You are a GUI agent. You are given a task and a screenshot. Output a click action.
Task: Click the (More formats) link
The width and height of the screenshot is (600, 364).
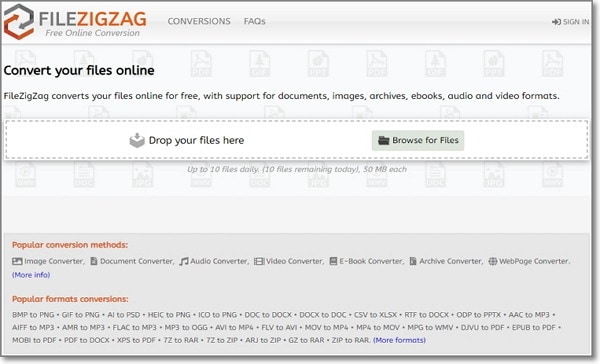399,340
